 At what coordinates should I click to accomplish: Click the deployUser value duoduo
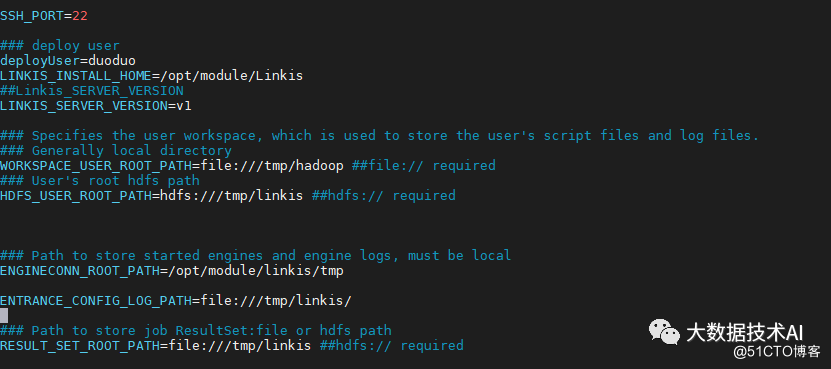coord(112,60)
